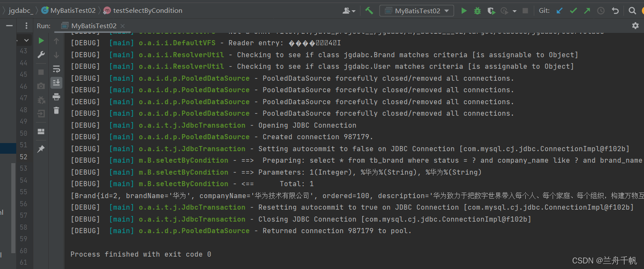Click the 'Preparing: select * from tb_brand' line
The height and width of the screenshot is (269, 644).
click(x=357, y=160)
